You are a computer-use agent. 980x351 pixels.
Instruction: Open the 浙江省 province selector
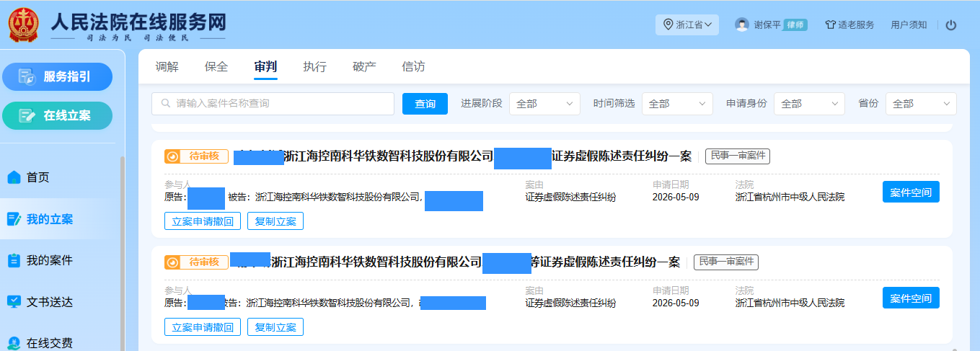click(x=687, y=25)
